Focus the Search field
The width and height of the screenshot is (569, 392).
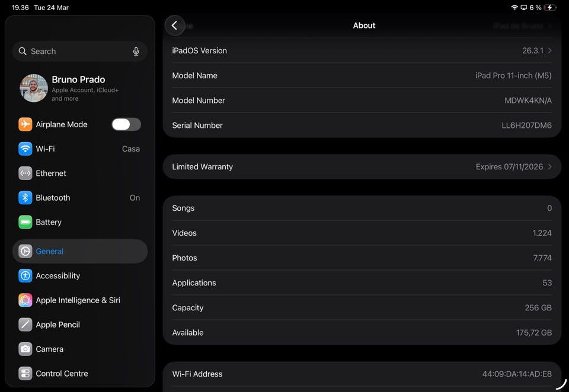tap(80, 51)
